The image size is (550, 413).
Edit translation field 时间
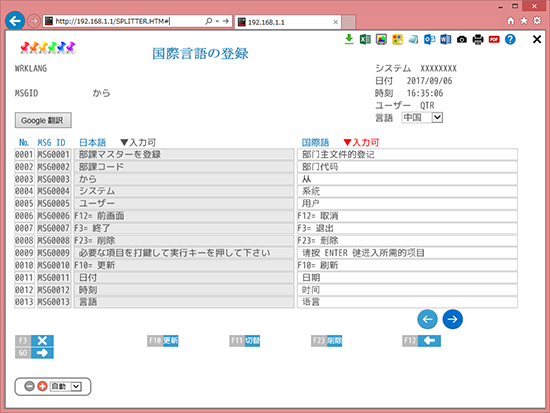click(407, 290)
